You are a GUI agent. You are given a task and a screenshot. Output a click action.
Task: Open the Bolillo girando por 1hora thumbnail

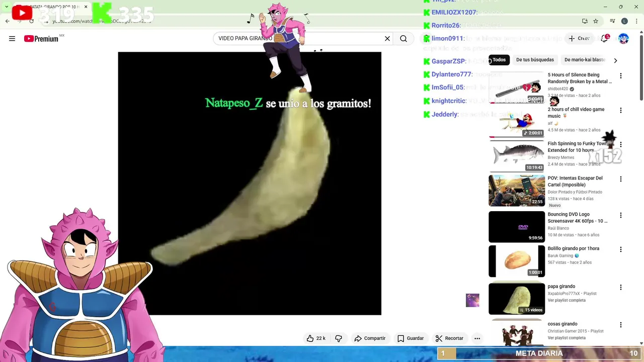517,261
